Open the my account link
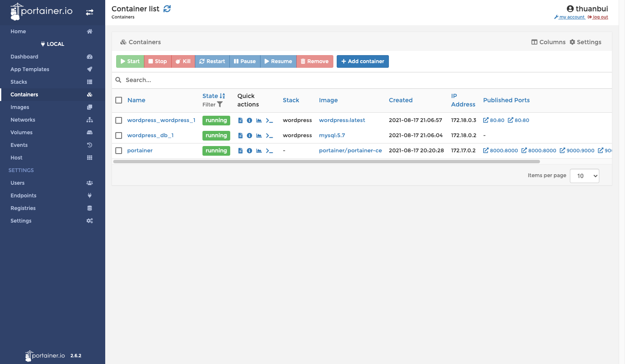625x364 pixels. 569,17
